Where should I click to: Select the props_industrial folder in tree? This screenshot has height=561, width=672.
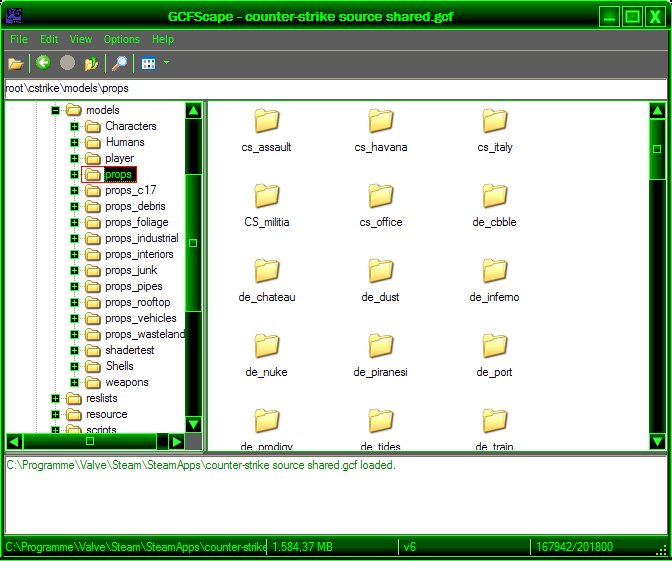tap(142, 238)
